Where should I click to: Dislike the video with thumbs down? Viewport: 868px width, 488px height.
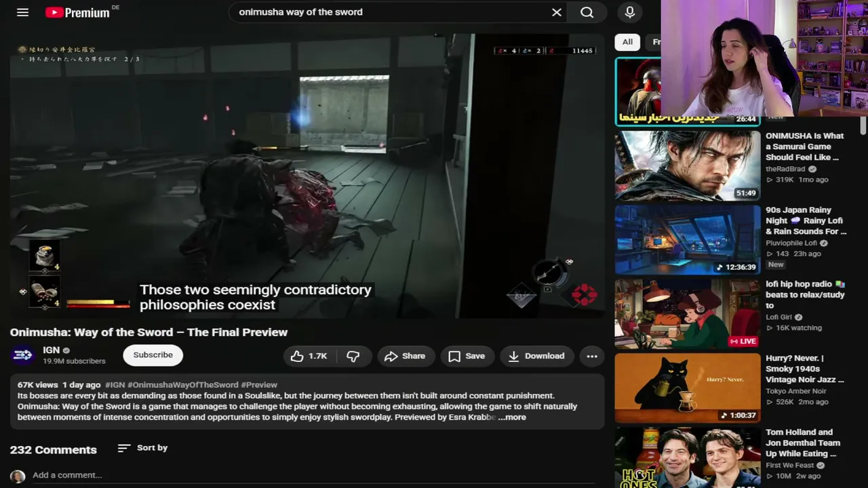click(x=353, y=356)
